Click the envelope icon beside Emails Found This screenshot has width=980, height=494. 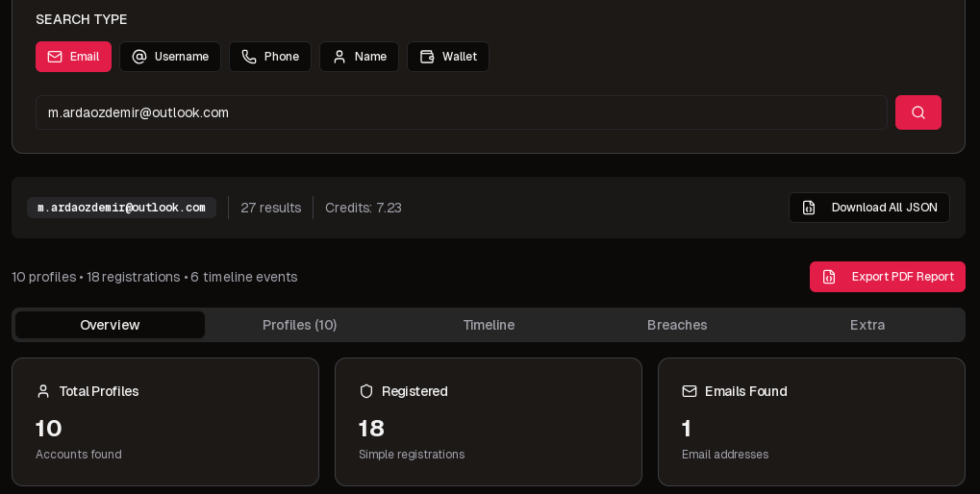[690, 391]
